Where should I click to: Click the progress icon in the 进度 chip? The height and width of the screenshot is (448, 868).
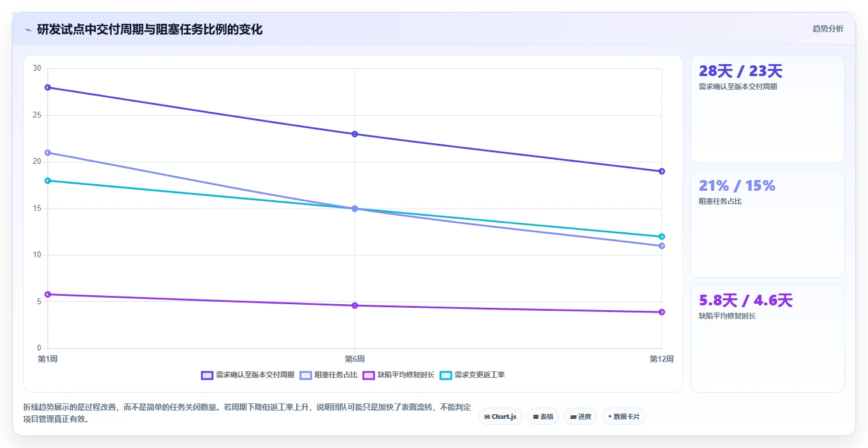(x=573, y=417)
